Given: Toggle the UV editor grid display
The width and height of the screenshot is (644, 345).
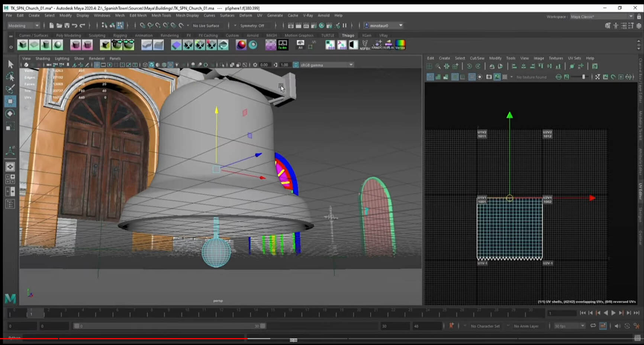Looking at the screenshot, I should [455, 77].
